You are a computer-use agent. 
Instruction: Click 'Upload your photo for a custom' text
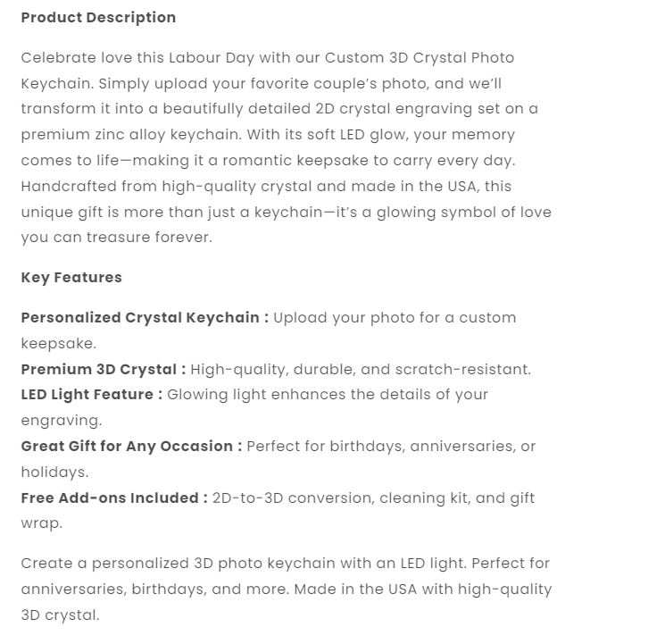[x=395, y=318]
